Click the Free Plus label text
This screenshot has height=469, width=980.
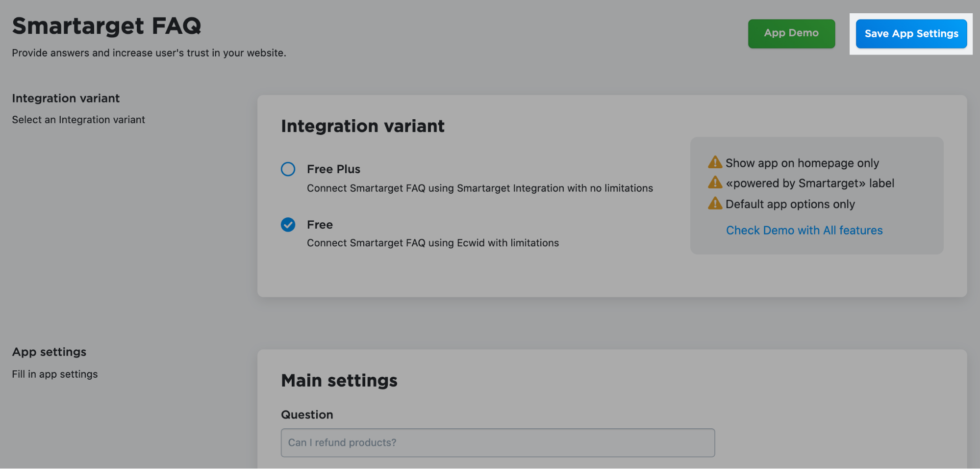[x=333, y=169]
